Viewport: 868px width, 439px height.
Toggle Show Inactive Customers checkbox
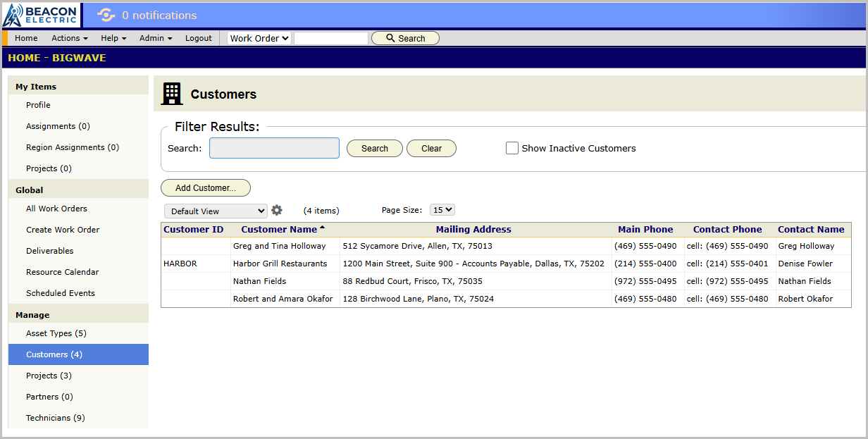[x=512, y=148]
